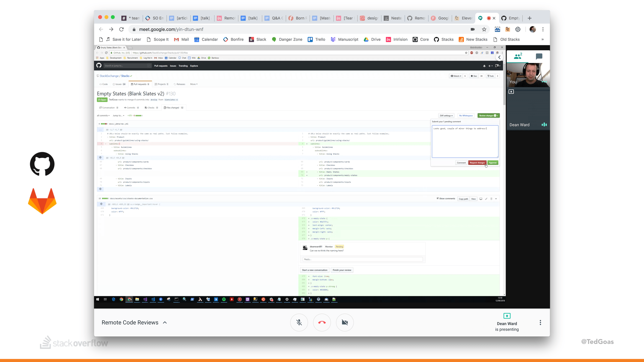Open the Slack bookmark

[x=257, y=40]
